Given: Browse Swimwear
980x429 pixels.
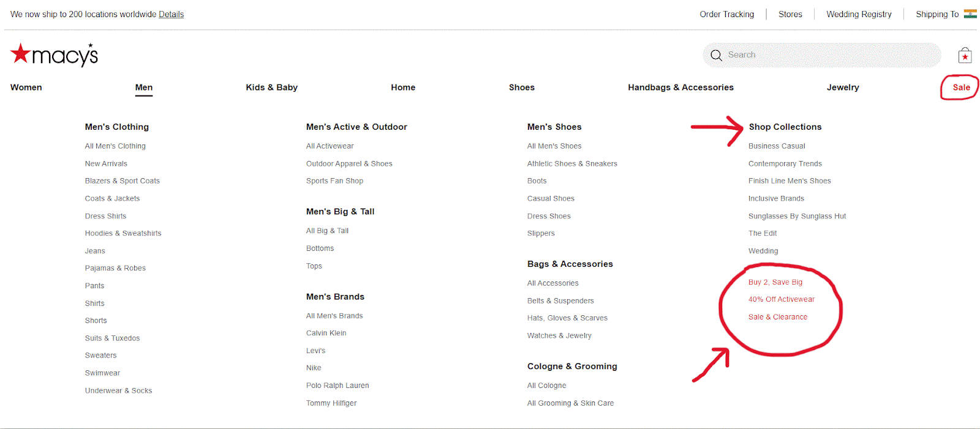Looking at the screenshot, I should coord(102,373).
